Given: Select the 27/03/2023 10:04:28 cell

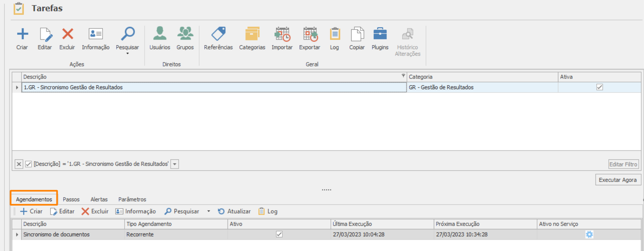Looking at the screenshot, I should tap(382, 235).
